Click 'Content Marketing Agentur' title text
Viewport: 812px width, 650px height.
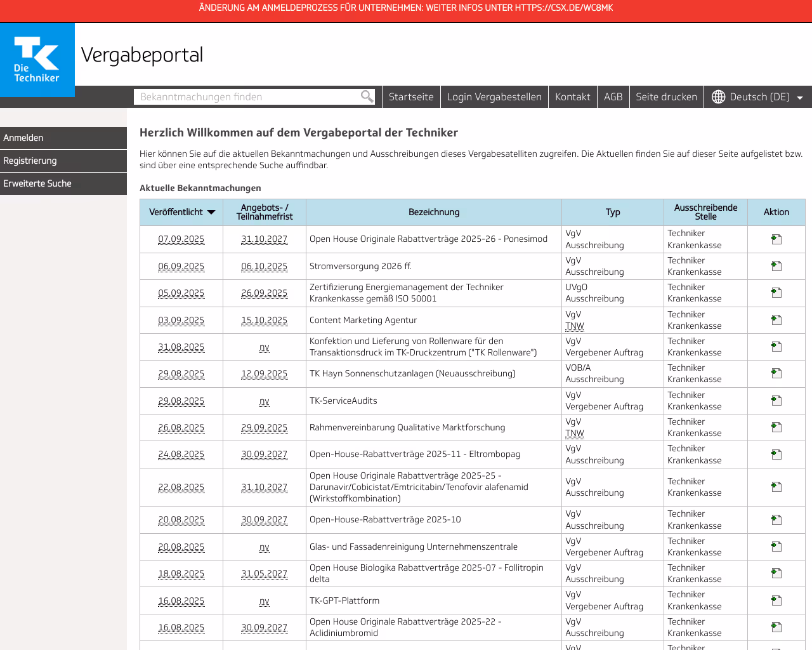363,321
